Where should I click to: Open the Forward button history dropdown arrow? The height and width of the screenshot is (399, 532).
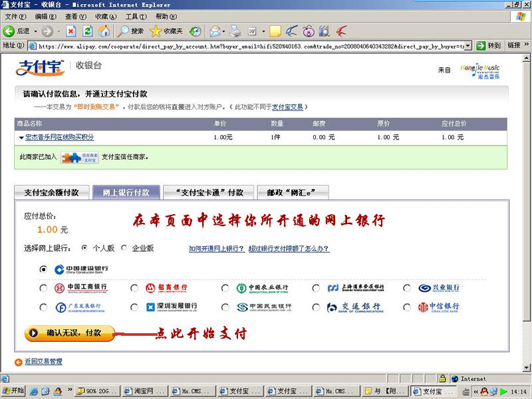click(59, 31)
